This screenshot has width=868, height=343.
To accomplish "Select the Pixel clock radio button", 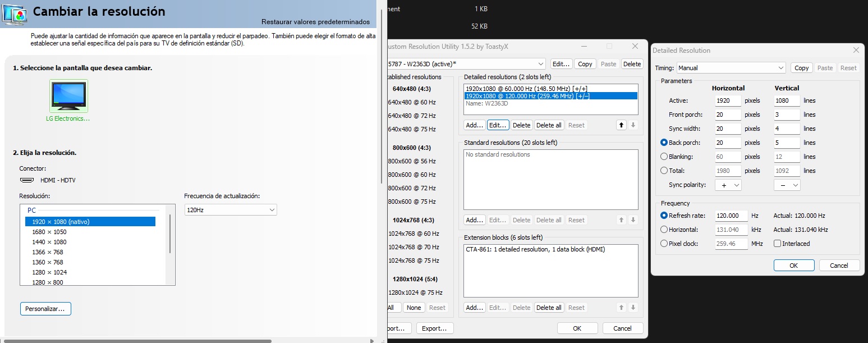I will coord(664,244).
